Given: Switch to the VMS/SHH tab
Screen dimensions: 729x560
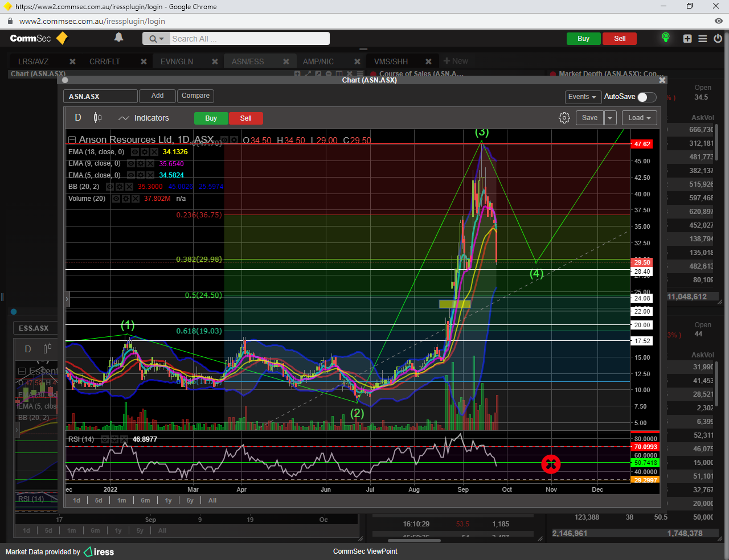Looking at the screenshot, I should pyautogui.click(x=391, y=61).
